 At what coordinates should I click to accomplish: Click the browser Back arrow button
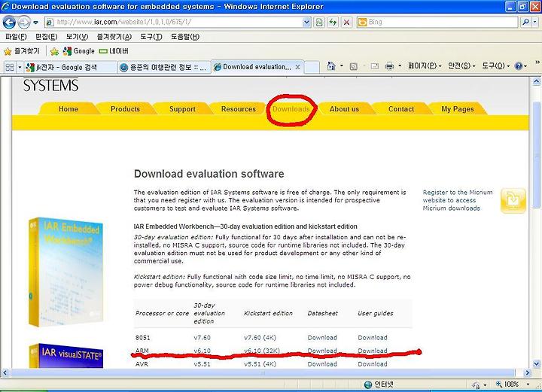(9, 23)
